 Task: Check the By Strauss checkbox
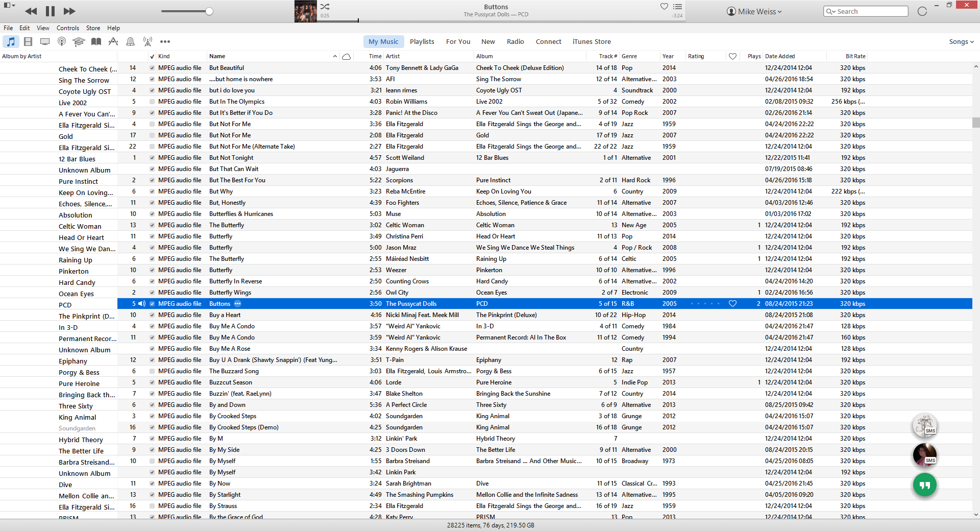click(x=152, y=506)
